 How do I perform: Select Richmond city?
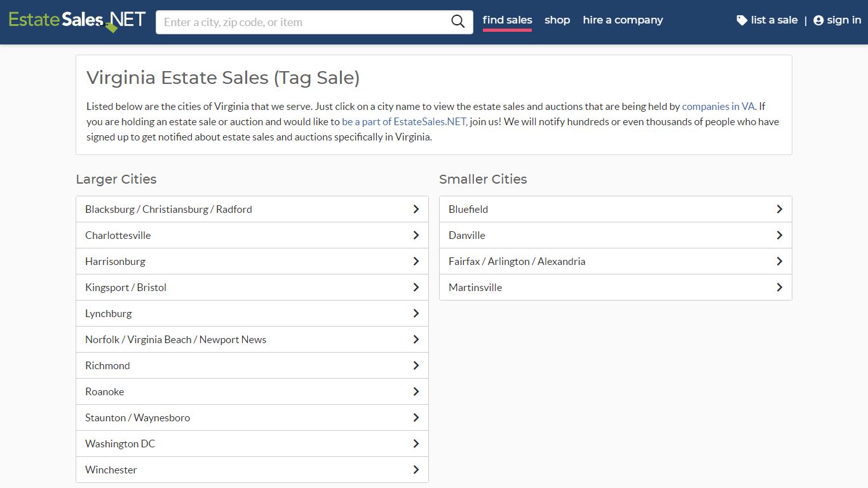click(252, 365)
